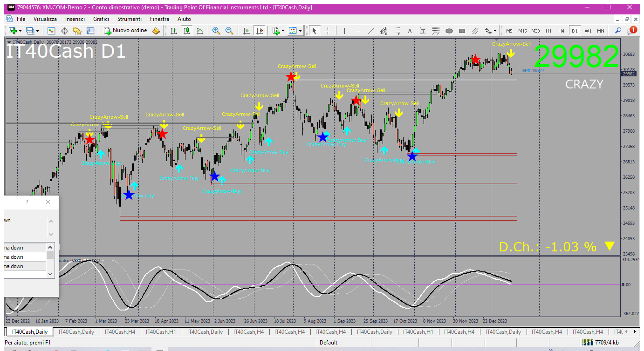Switch chart to candlestick mode
The width and height of the screenshot is (644, 351).
click(187, 31)
